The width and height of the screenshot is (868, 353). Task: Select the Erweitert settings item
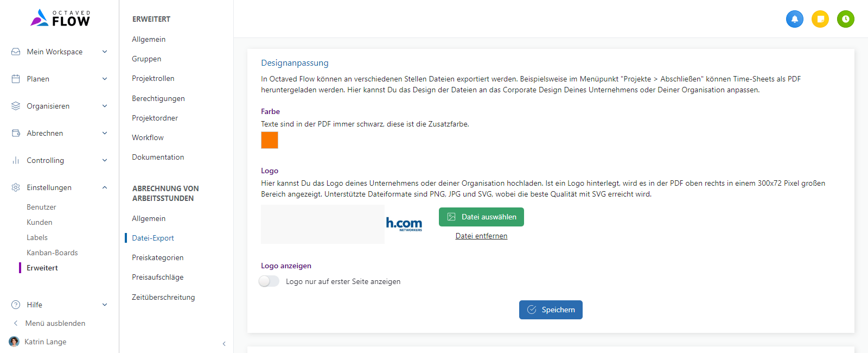[x=42, y=268]
